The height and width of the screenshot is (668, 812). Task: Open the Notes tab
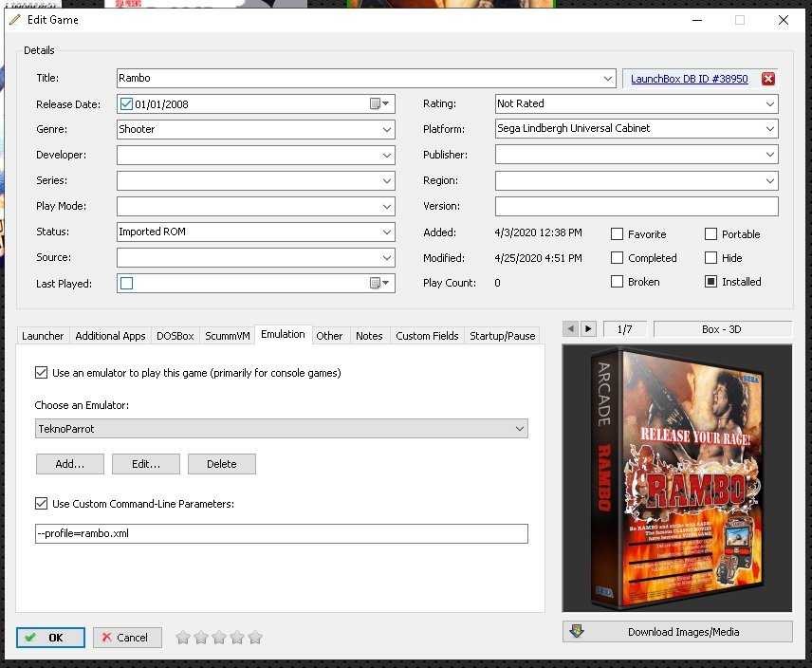tap(369, 336)
